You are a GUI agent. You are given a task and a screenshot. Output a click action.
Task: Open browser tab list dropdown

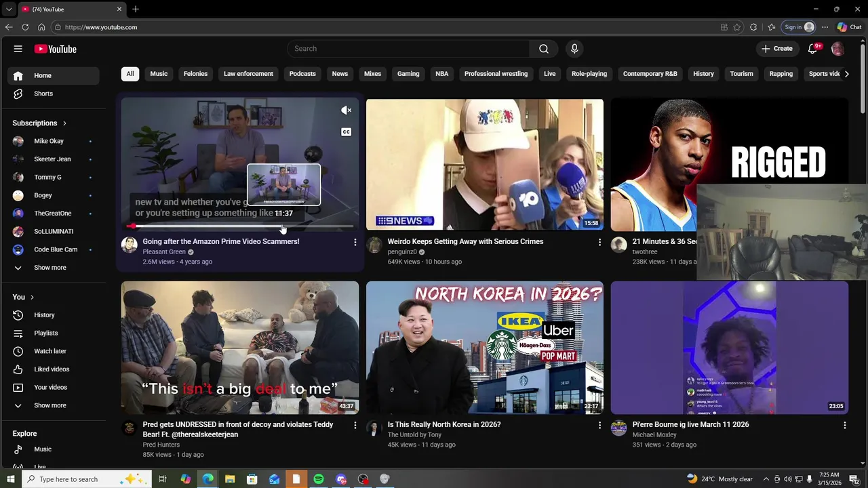[8, 9]
